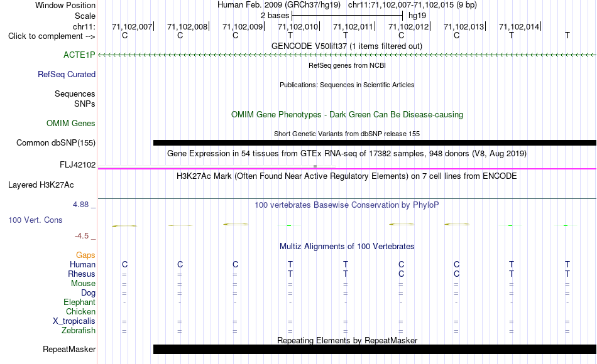597x364 pixels.
Task: Click the black RepeatMasker element bar
Action: click(x=375, y=349)
